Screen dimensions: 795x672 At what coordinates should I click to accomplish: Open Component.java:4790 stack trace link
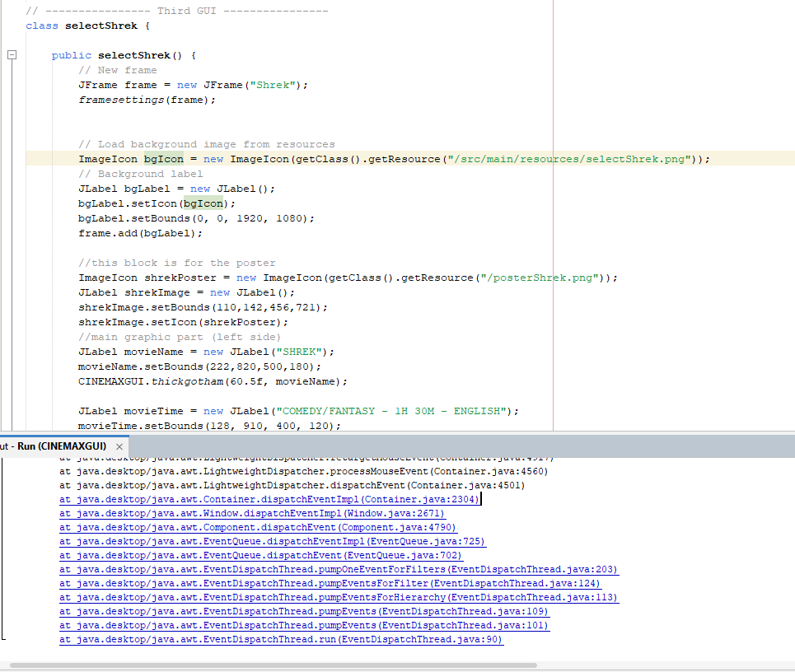[x=258, y=527]
